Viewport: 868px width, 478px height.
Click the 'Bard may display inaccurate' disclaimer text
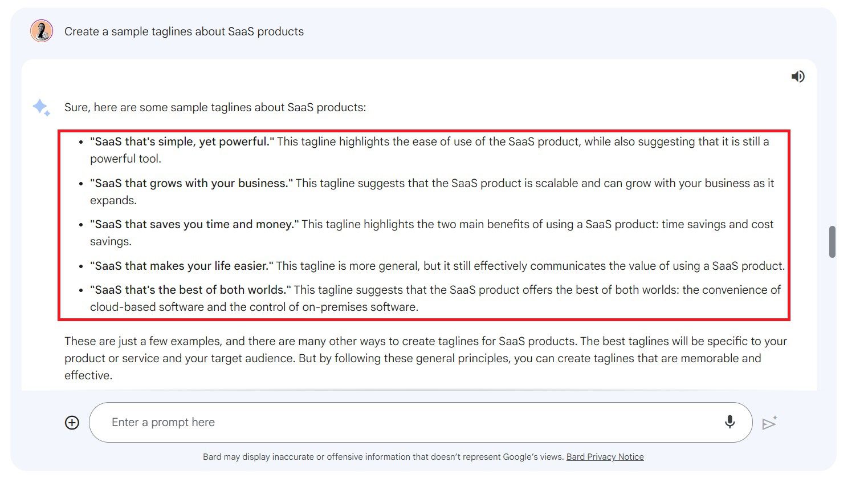click(383, 457)
